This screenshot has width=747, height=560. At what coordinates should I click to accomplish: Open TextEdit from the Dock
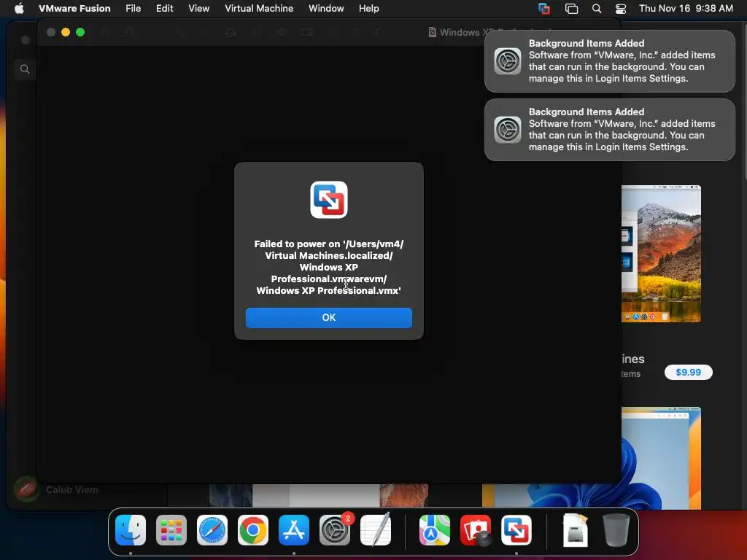coord(376,529)
